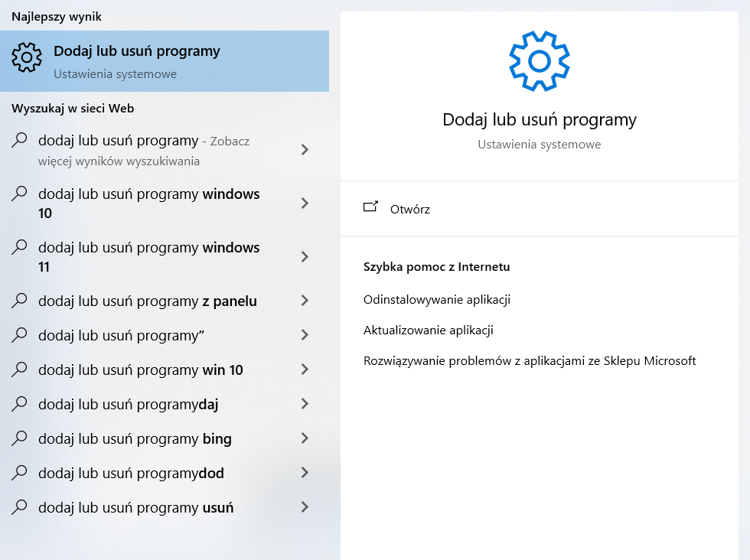Click magnifier icon for "bing" suggestion

pos(21,438)
